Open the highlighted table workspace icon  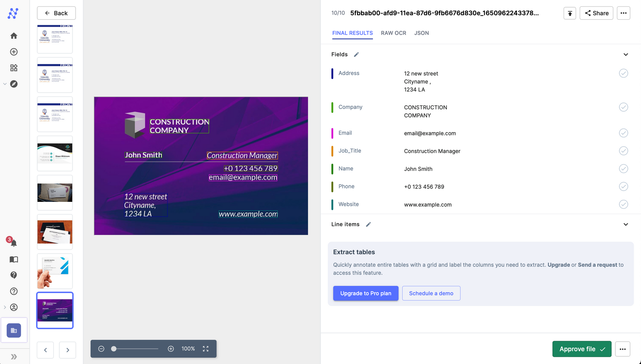(14, 330)
